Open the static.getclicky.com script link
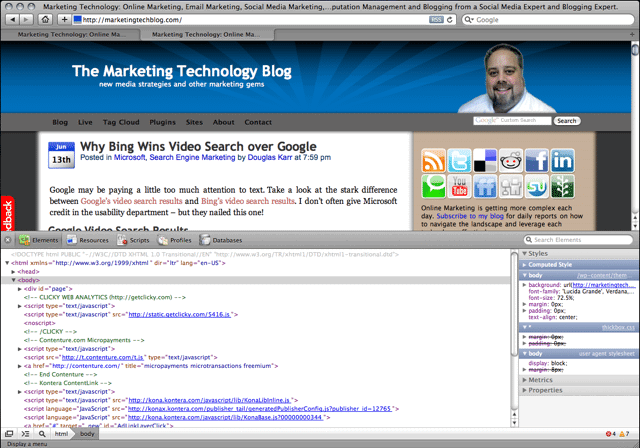640x448 pixels. [180, 315]
